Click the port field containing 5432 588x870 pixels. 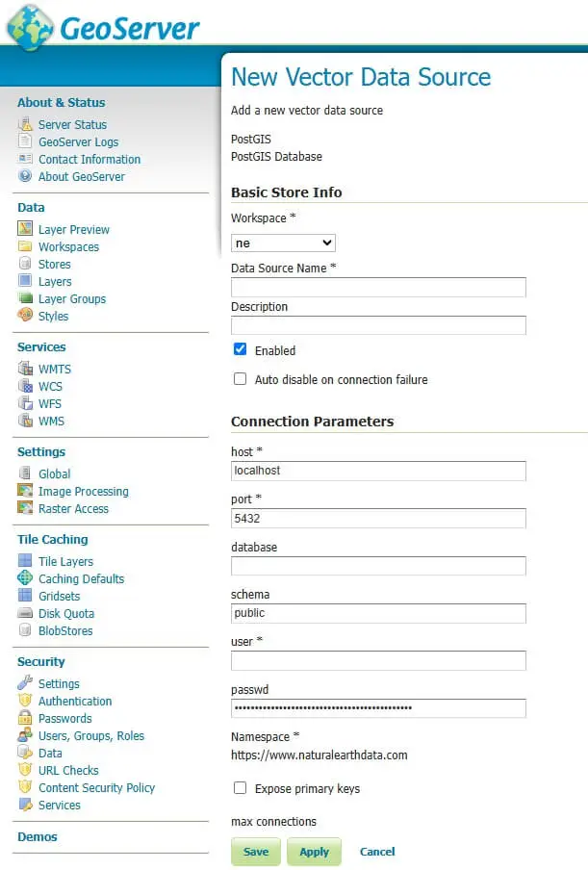pyautogui.click(x=378, y=518)
